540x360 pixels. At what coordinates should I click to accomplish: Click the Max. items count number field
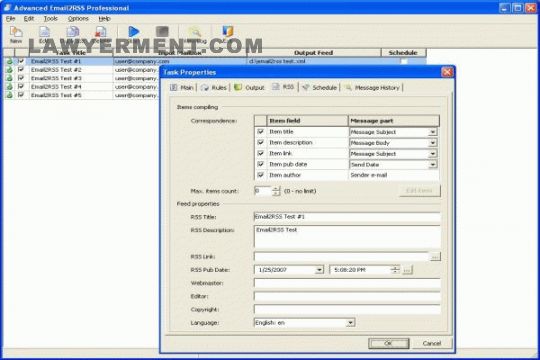(x=263, y=191)
